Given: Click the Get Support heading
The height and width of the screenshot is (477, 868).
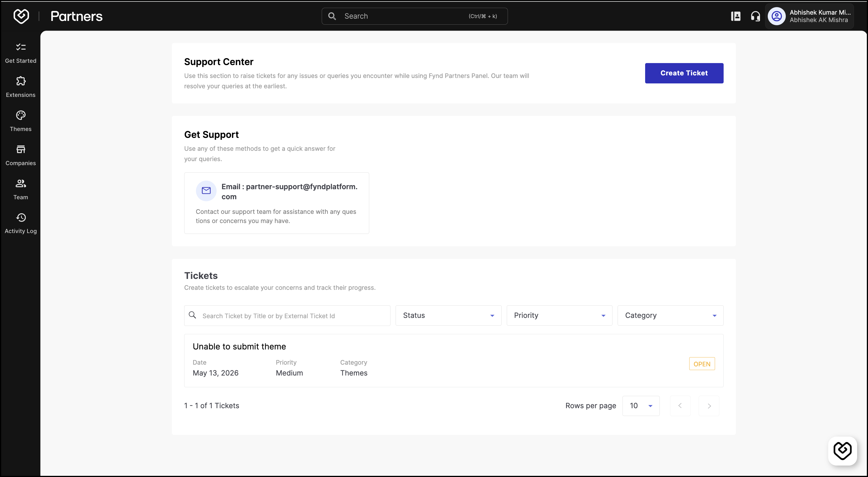Looking at the screenshot, I should click(211, 135).
